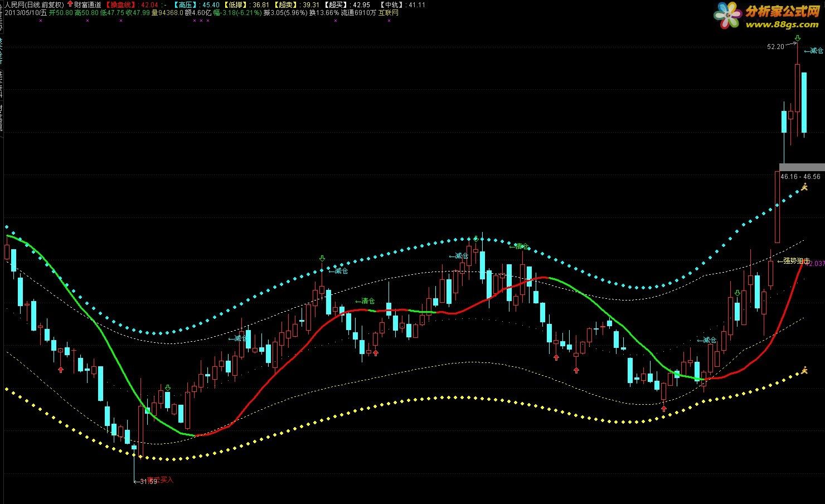Click the 操盘线 42.04 value
Image resolution: width=825 pixels, height=504 pixels.
click(x=151, y=4)
